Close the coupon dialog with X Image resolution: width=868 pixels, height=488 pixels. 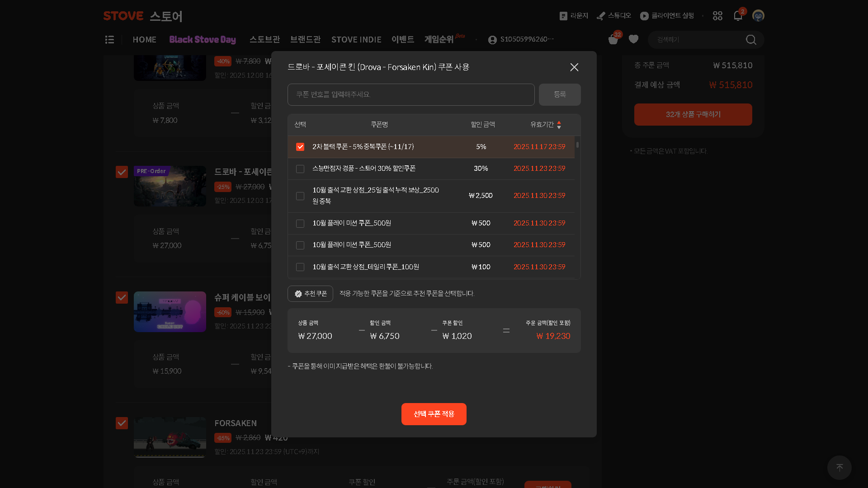574,67
